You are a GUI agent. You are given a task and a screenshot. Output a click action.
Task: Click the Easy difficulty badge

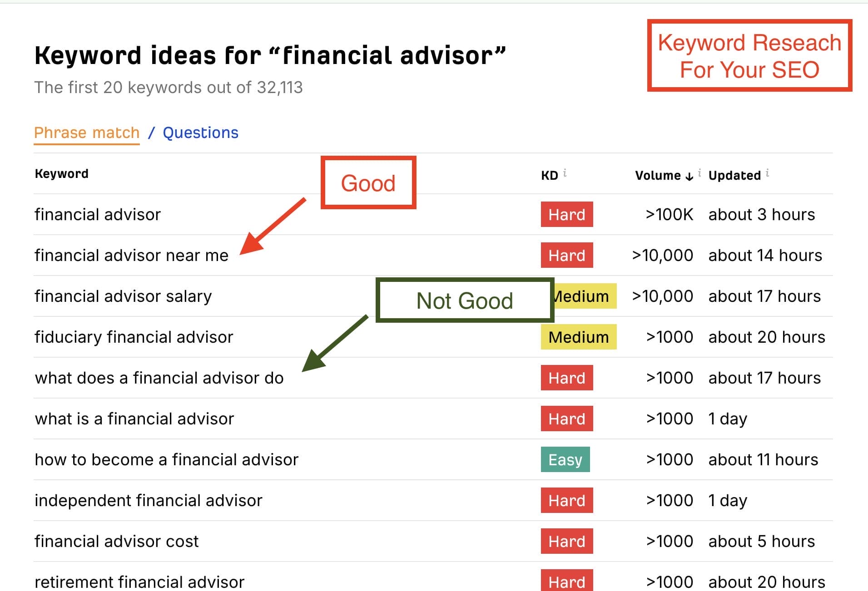tap(565, 460)
